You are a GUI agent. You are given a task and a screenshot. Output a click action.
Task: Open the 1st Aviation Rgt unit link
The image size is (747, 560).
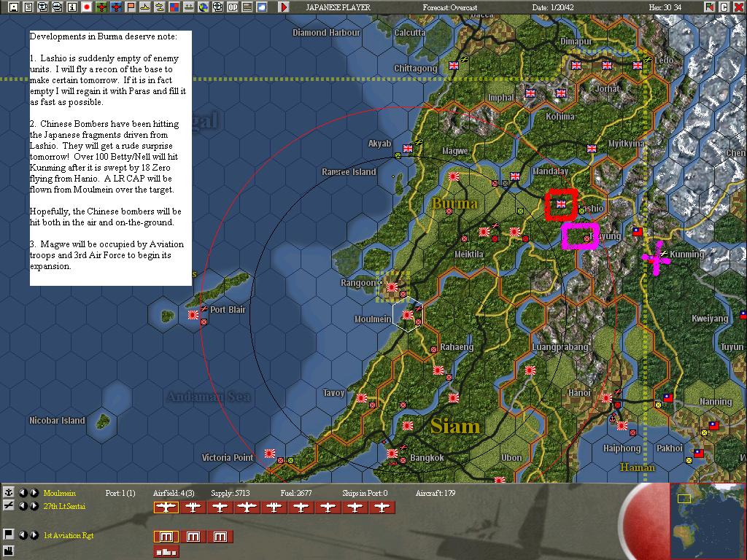click(69, 535)
